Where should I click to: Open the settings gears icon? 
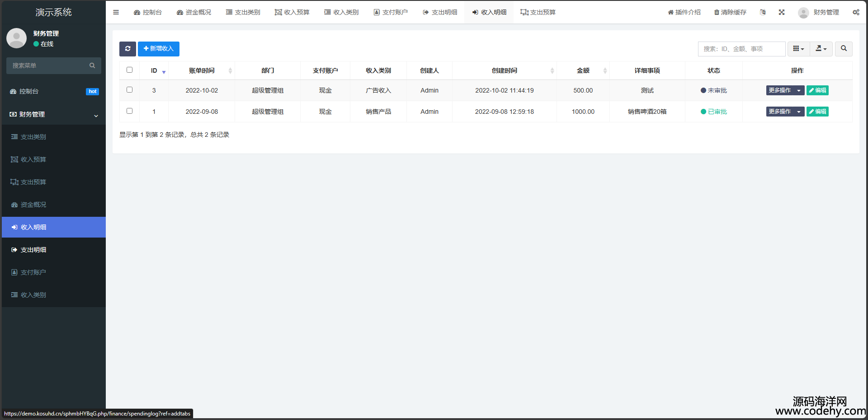[x=856, y=12]
